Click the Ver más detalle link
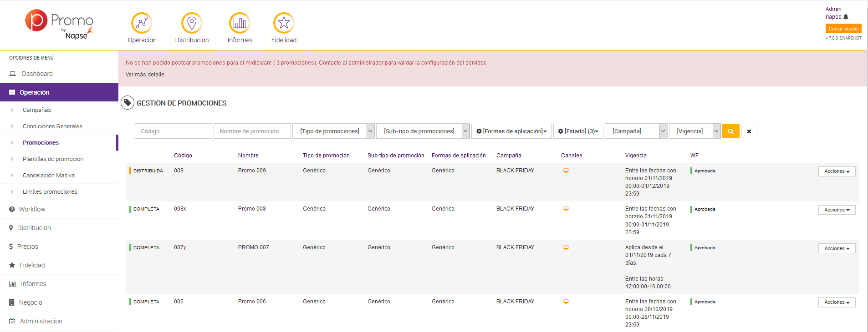The height and width of the screenshot is (332, 868). 145,75
